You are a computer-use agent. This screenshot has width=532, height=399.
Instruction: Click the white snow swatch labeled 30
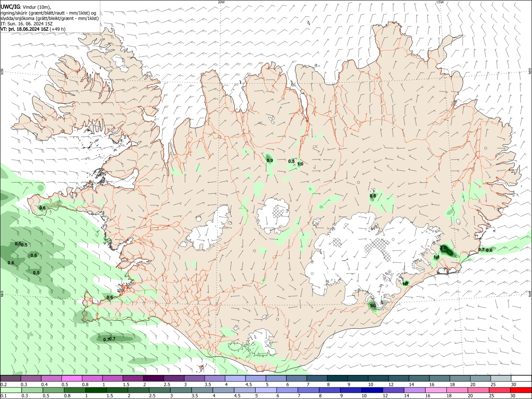[521, 379]
